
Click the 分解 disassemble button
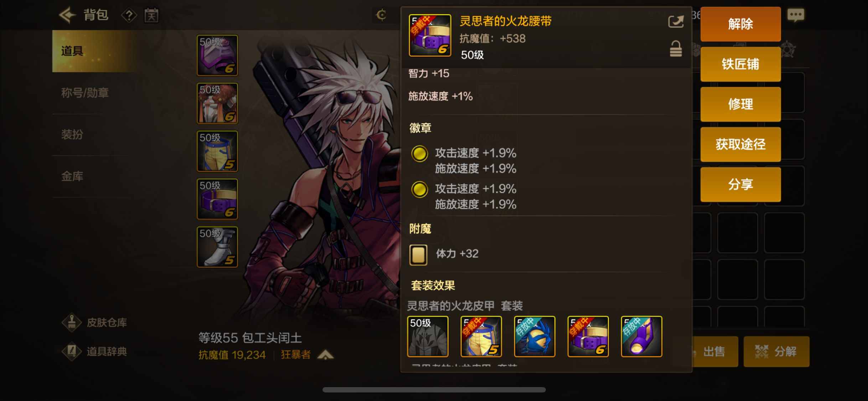776,351
